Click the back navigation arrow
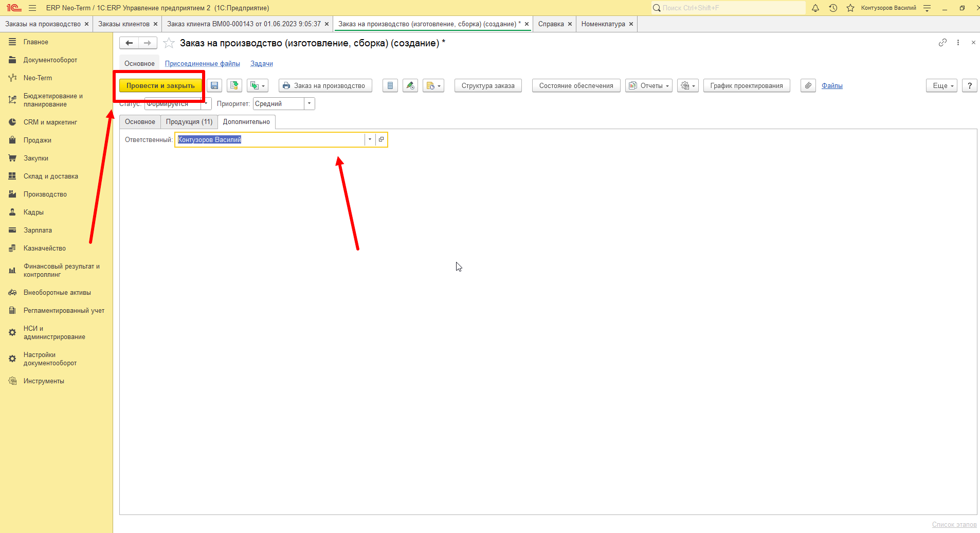 [x=129, y=43]
